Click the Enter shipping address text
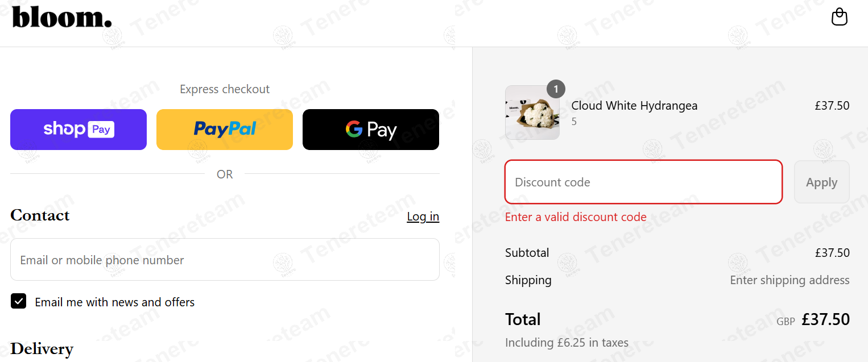Image resolution: width=868 pixels, height=362 pixels. pyautogui.click(x=790, y=280)
